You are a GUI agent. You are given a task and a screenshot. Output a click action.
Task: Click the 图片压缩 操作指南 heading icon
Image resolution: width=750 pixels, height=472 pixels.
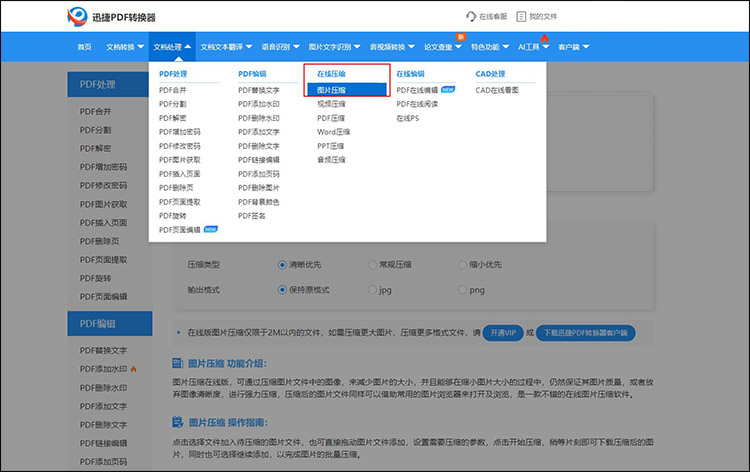[x=177, y=422]
